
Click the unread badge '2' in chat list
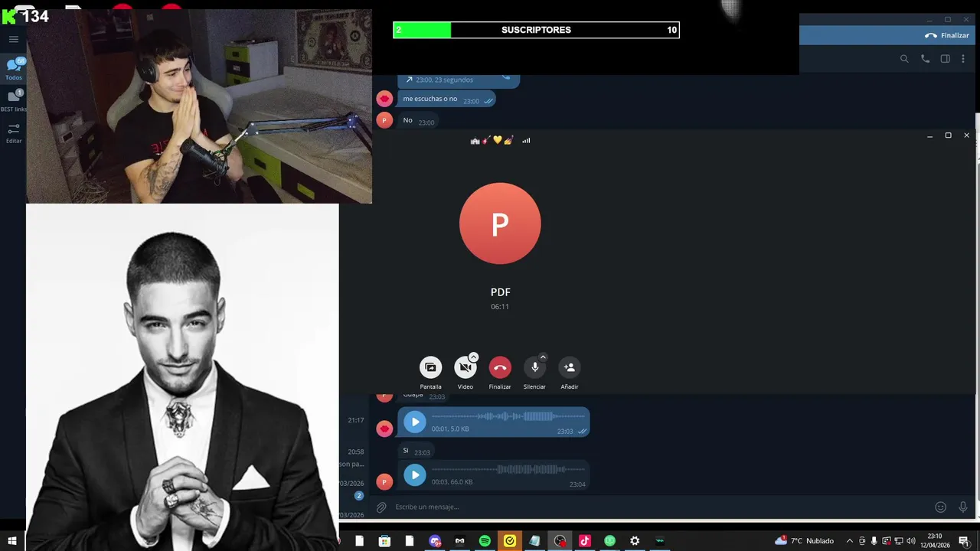click(358, 496)
